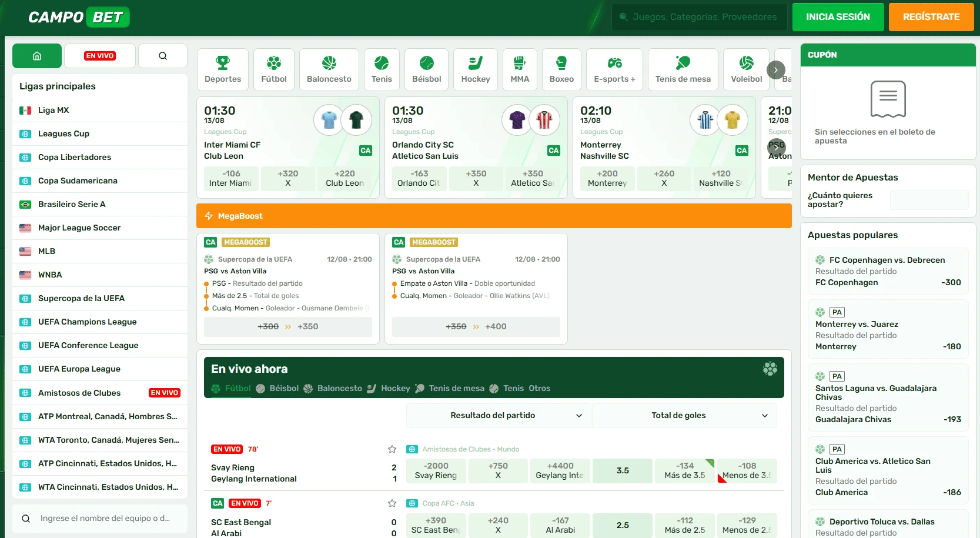Click the CampoBet logo
980x538 pixels.
[79, 17]
